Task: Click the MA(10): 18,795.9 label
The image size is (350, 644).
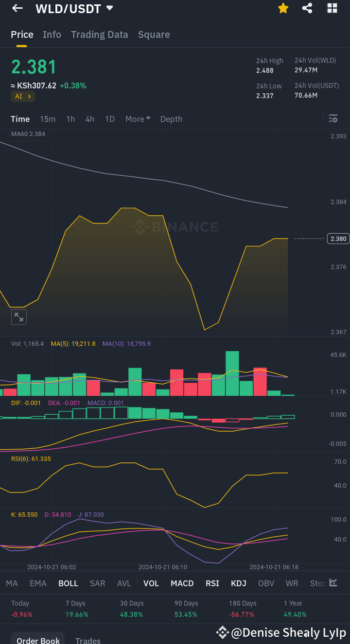Action: click(126, 343)
